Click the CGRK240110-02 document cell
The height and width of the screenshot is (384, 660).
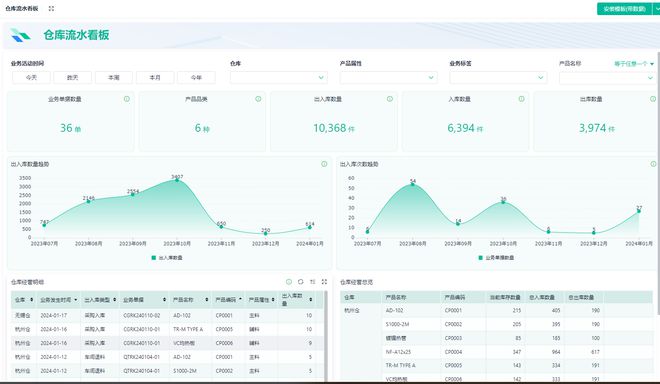(142, 315)
